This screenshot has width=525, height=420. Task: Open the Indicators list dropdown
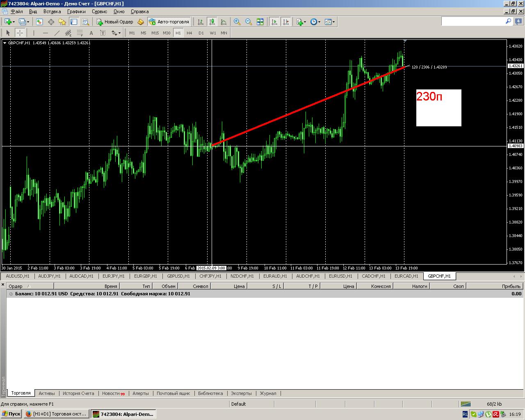(301, 22)
